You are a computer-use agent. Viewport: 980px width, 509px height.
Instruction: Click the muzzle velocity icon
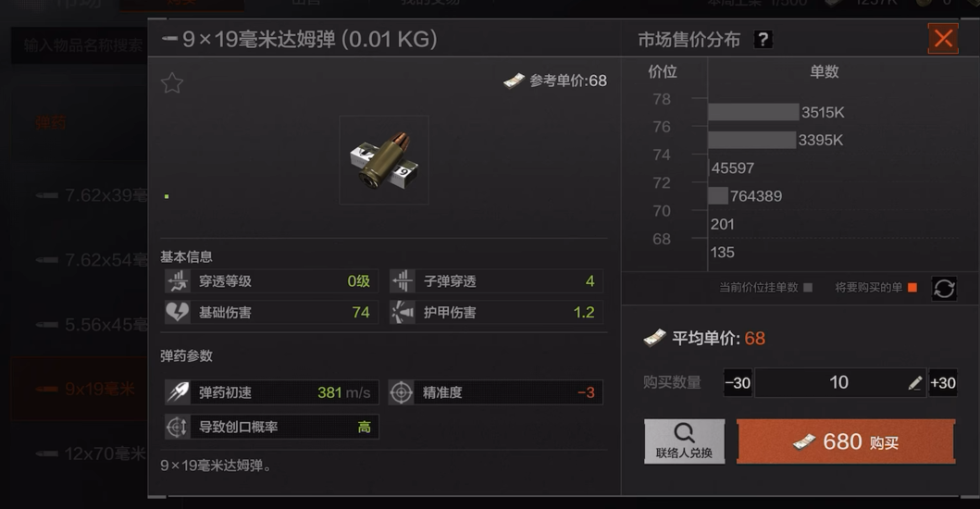tap(178, 392)
